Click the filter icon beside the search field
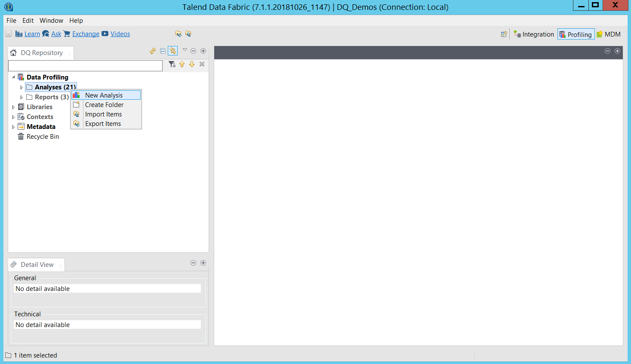This screenshot has width=631, height=364. (x=172, y=64)
